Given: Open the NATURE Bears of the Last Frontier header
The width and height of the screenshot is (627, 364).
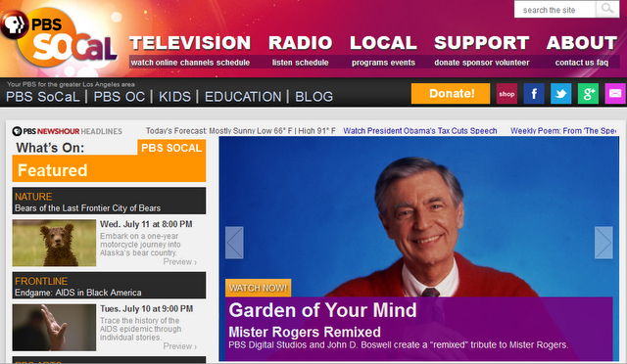Looking at the screenshot, I should click(x=109, y=201).
